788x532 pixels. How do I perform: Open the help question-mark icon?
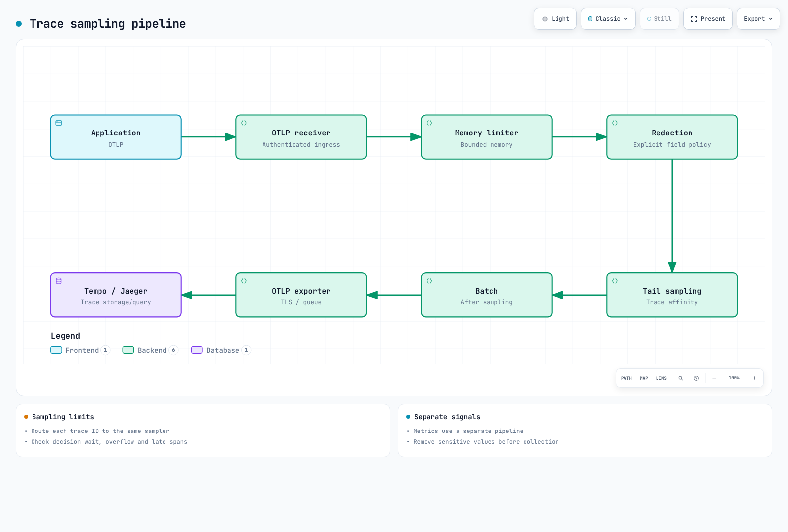tap(696, 378)
